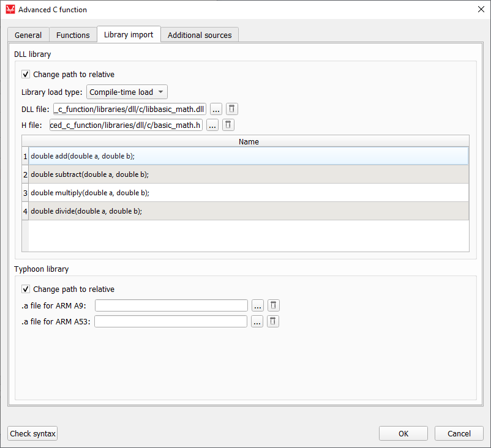Clear the ARM A53 .a file path
Viewport: 491px width, 448px height.
[273, 321]
